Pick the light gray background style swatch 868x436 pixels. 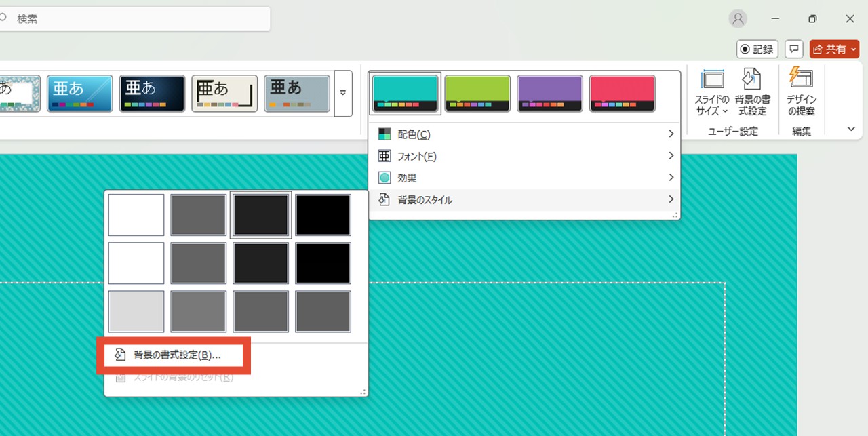[136, 311]
